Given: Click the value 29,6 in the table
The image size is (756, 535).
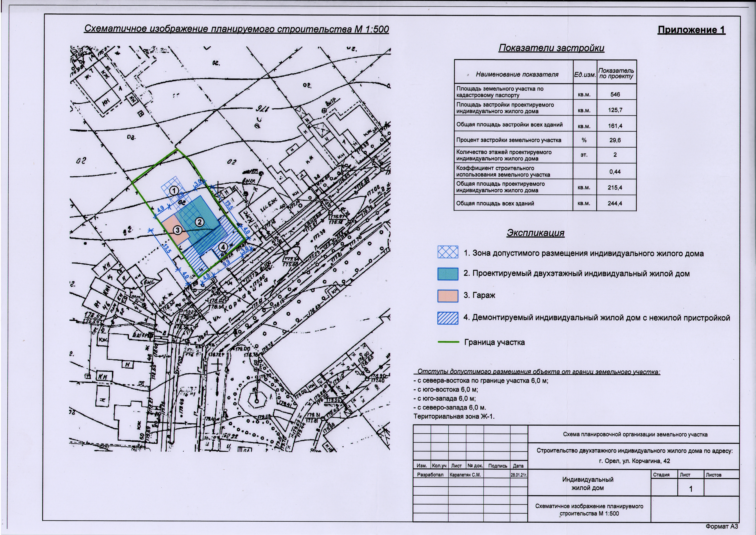Looking at the screenshot, I should click(615, 140).
